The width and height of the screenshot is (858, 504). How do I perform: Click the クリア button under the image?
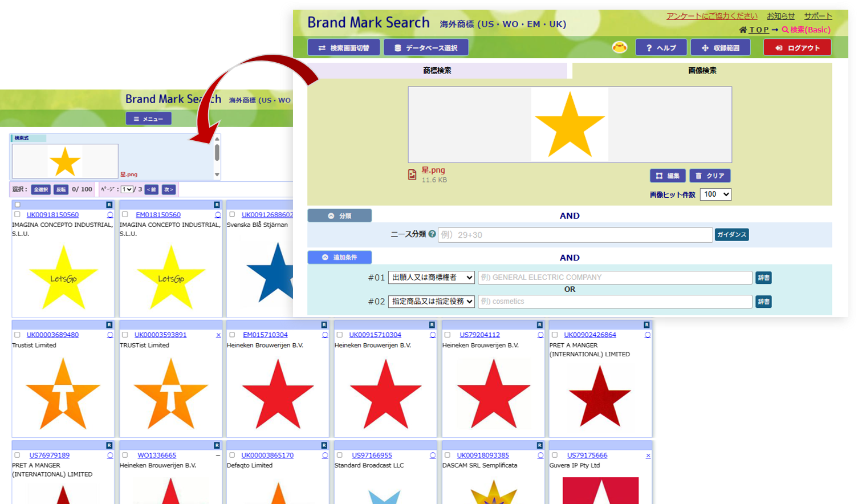[710, 176]
